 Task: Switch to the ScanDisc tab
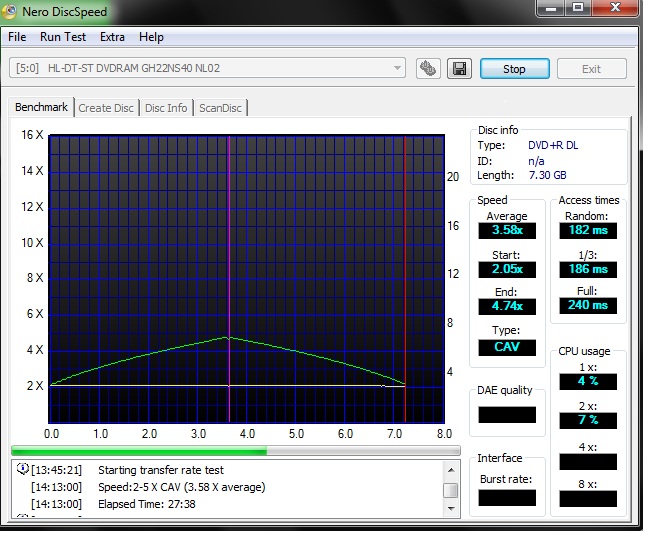tap(220, 108)
